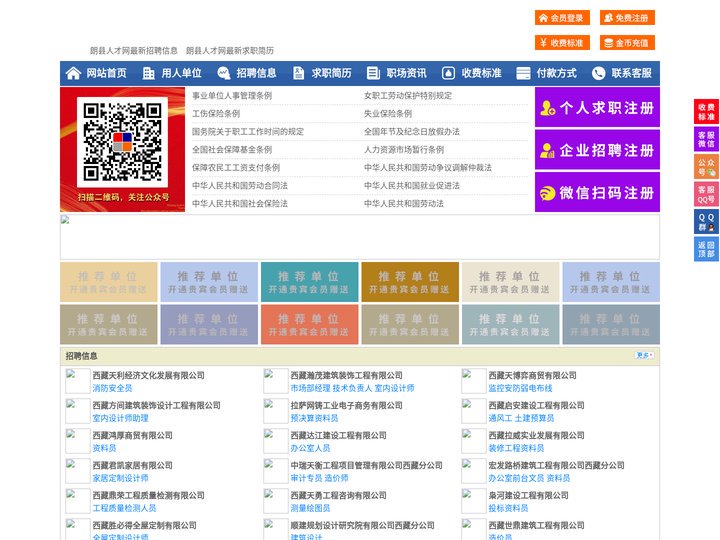Click the QR code image
This screenshot has width=720, height=540.
[x=122, y=141]
